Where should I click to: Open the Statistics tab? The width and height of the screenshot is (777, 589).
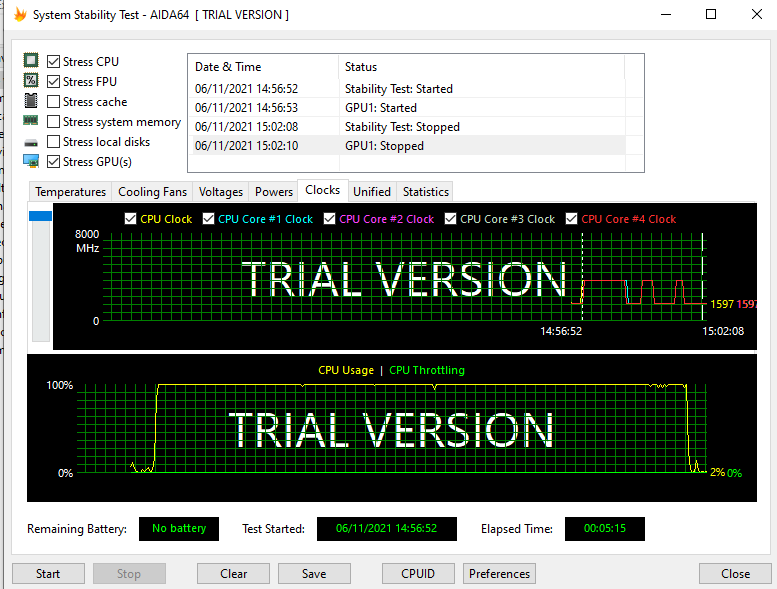pos(426,192)
